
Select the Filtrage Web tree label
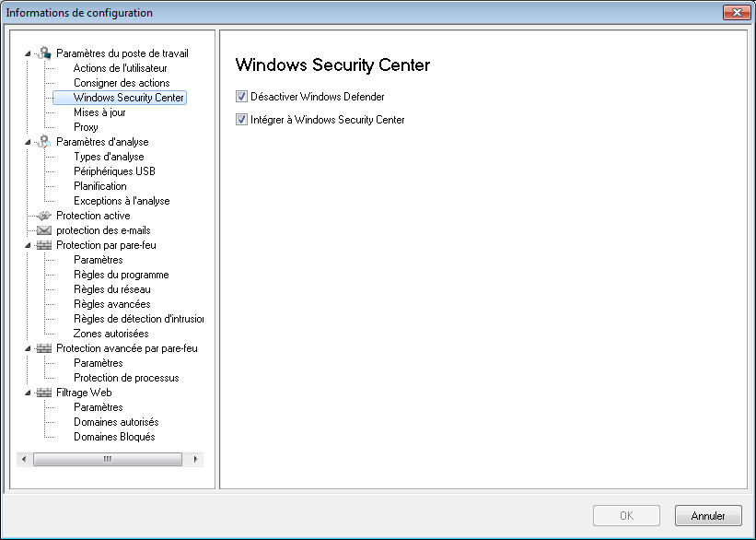point(84,393)
